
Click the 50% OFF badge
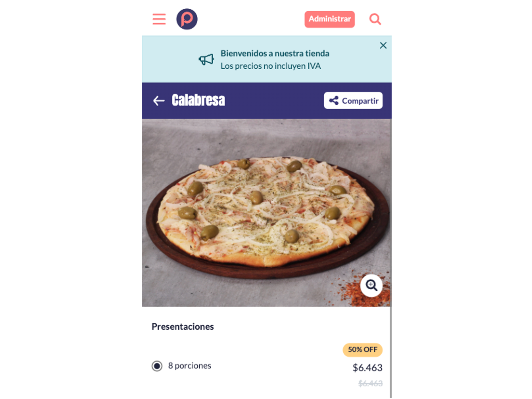363,350
